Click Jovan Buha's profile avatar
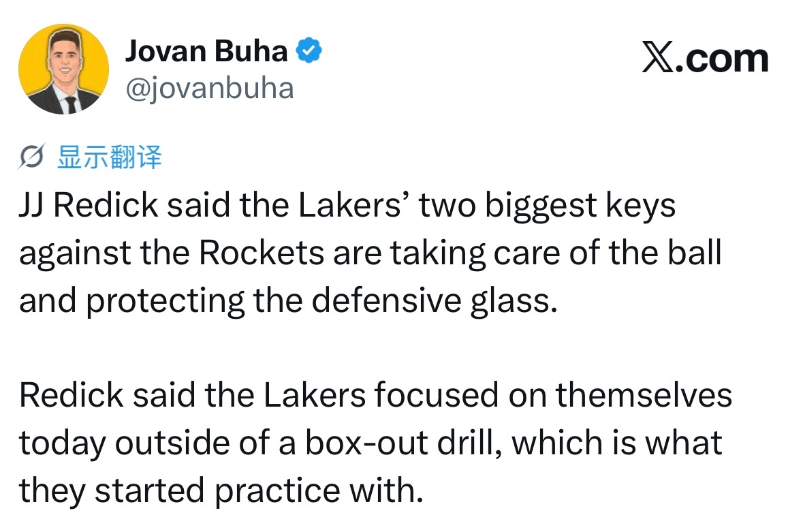The width and height of the screenshot is (803, 532). coord(63,70)
